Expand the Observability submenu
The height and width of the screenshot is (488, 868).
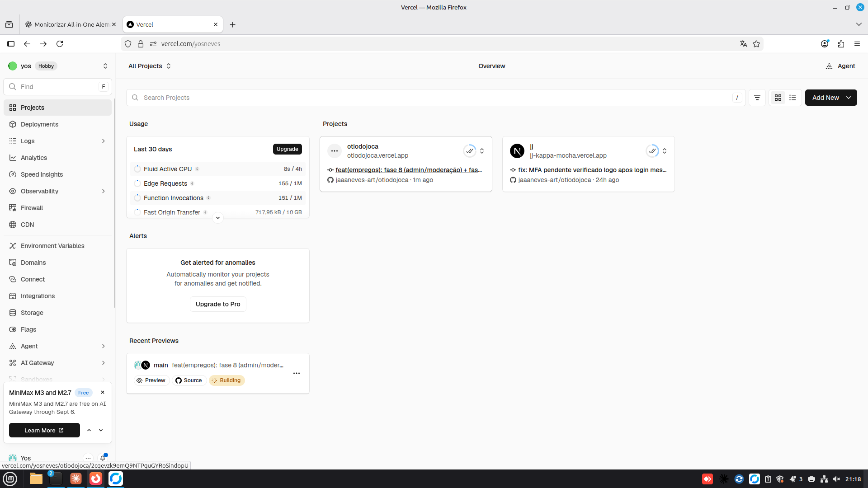point(104,191)
